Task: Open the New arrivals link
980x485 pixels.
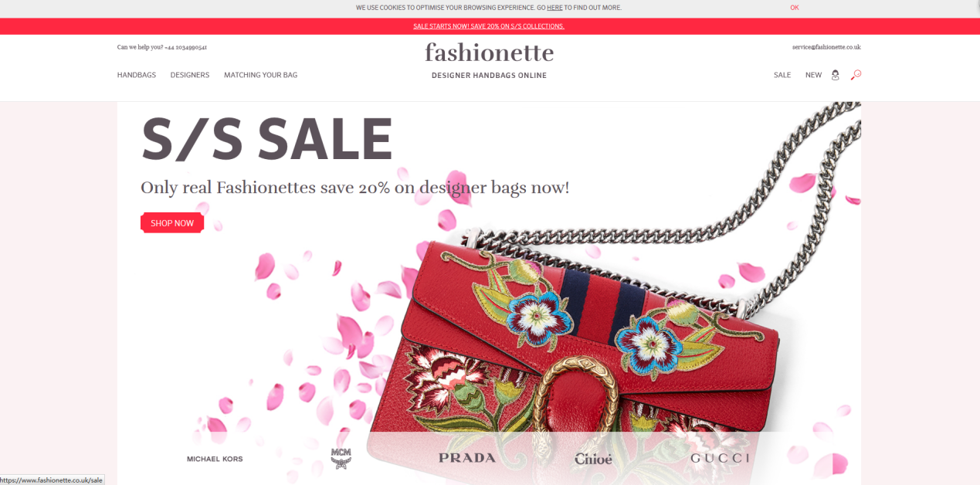Action: tap(813, 75)
